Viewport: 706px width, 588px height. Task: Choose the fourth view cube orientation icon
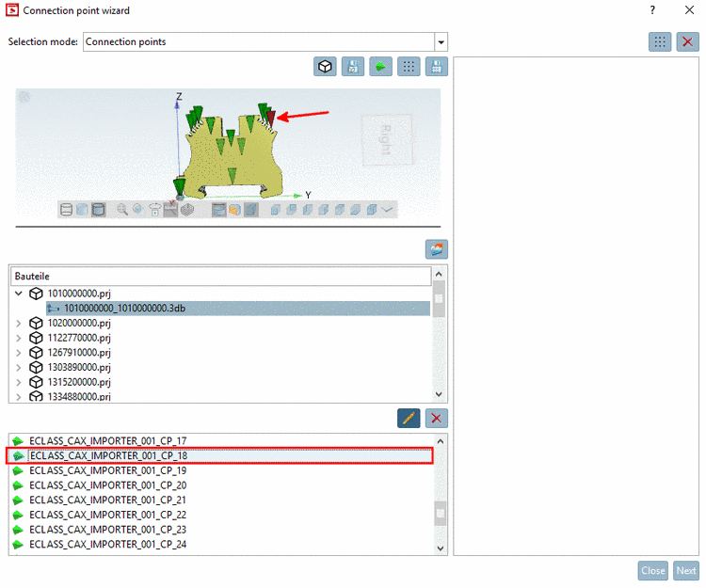[x=324, y=210]
